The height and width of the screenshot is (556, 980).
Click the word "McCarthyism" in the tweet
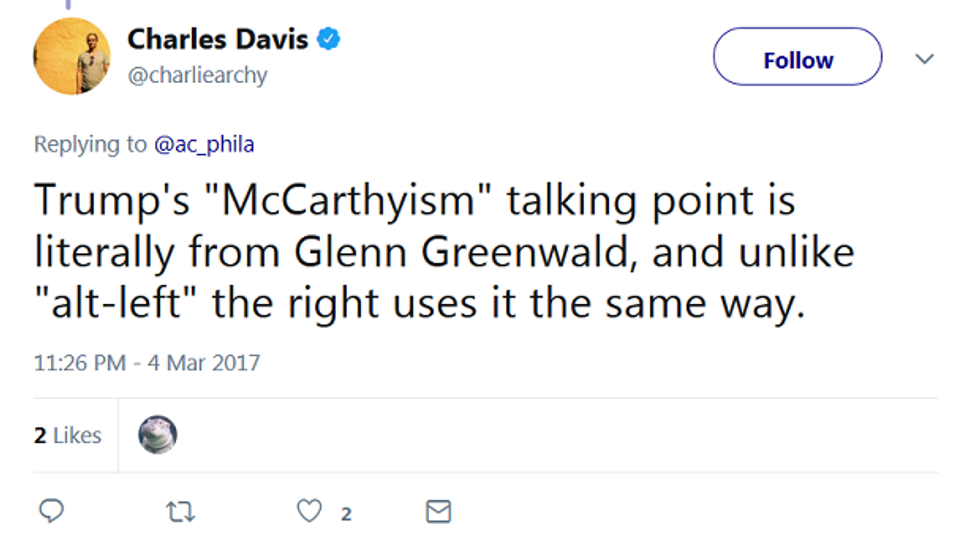[x=348, y=200]
